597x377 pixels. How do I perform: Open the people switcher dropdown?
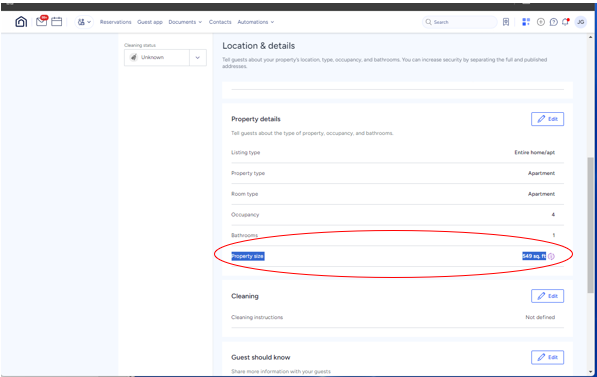tap(84, 22)
